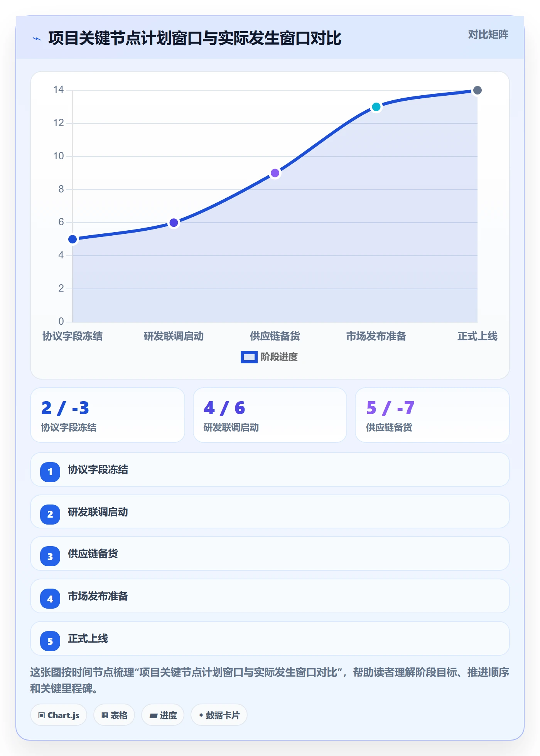
Task: Click the chart title heading text
Action: click(x=195, y=38)
